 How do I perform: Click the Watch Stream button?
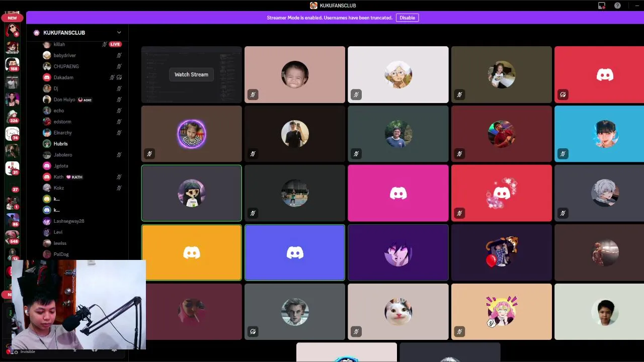[x=191, y=74]
